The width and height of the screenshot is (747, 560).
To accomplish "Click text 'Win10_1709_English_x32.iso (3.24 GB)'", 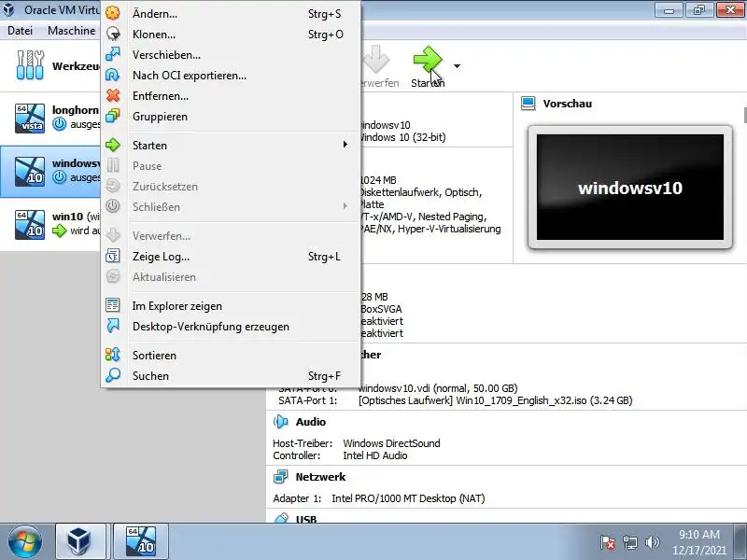I will tap(544, 400).
